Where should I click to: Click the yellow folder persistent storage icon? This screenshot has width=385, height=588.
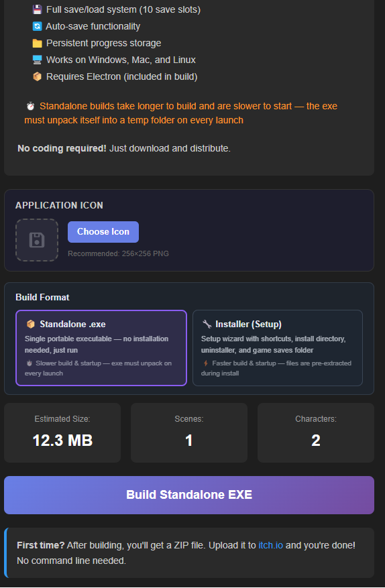coord(37,43)
